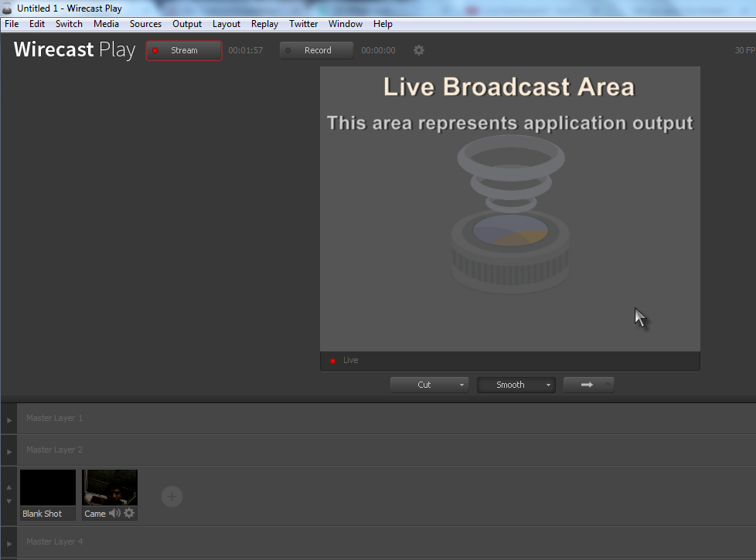This screenshot has width=756, height=560.
Task: Expand Master Layer 1
Action: click(9, 420)
